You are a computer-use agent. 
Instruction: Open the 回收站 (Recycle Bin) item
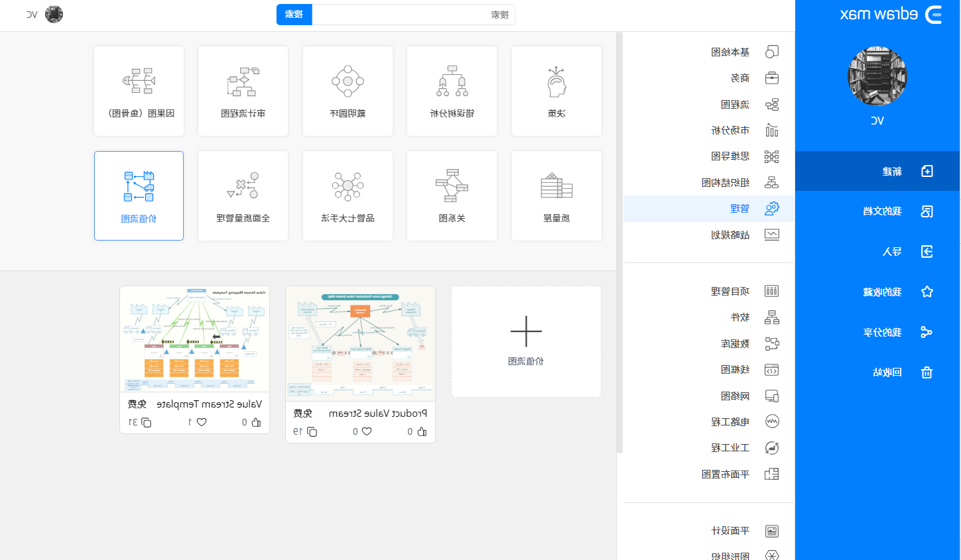tap(877, 372)
